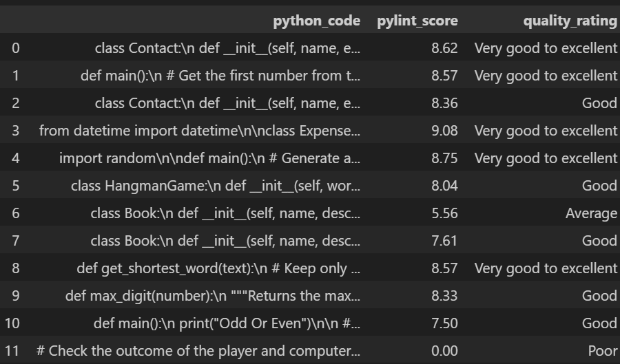Click the pylint score 8.62
The image size is (620, 364).
[444, 48]
